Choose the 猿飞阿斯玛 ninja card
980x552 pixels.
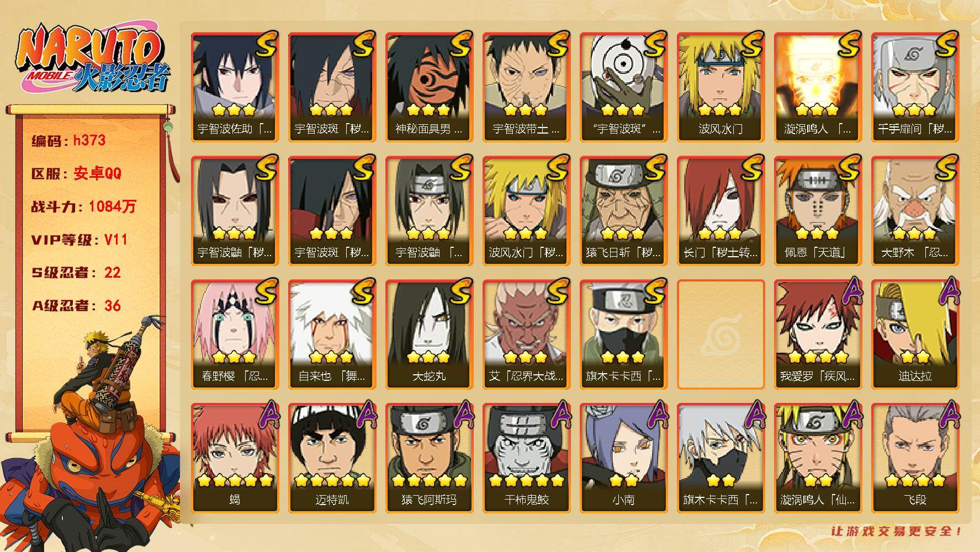tap(429, 458)
